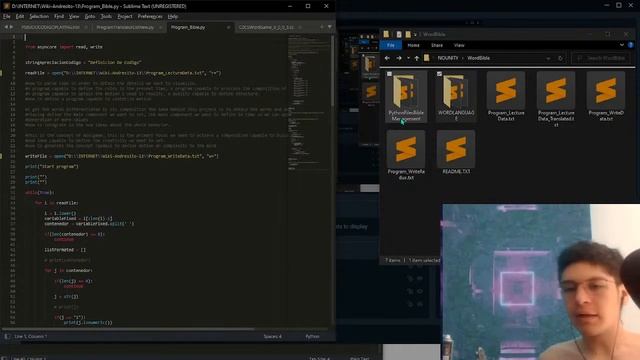This screenshot has height=360, width=640.
Task: Open Spaces: 4 indentation menu
Action: [272, 336]
